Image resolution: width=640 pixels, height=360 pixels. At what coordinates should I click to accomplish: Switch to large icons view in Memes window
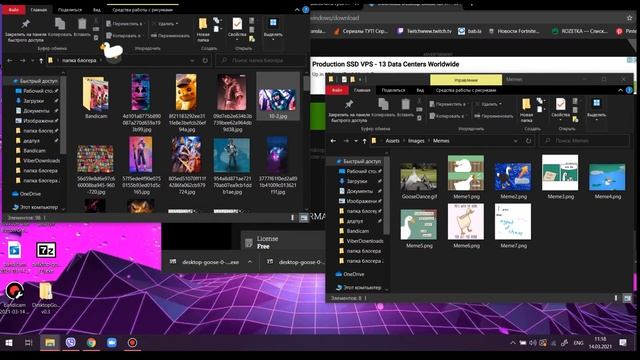pos(627,298)
